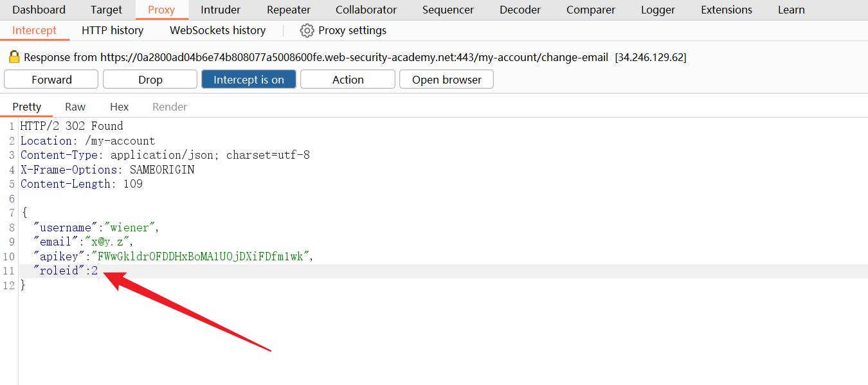Go to the Repeater tab
868x385 pixels.
[x=289, y=10]
